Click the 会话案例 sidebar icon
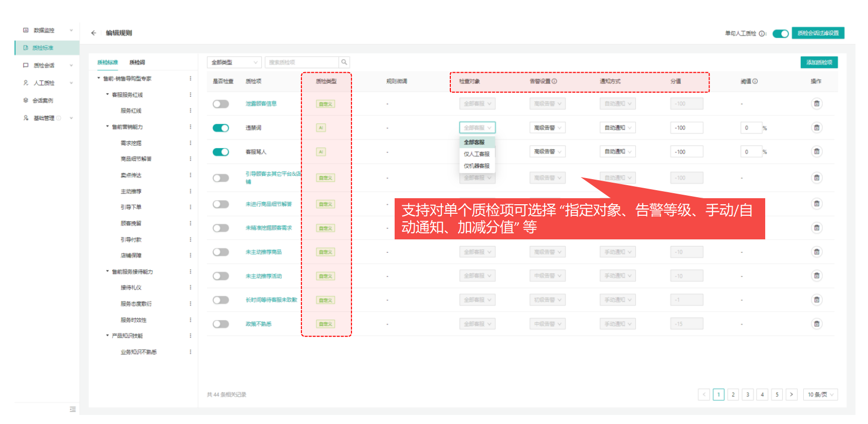This screenshot has height=424, width=868. coord(26,100)
